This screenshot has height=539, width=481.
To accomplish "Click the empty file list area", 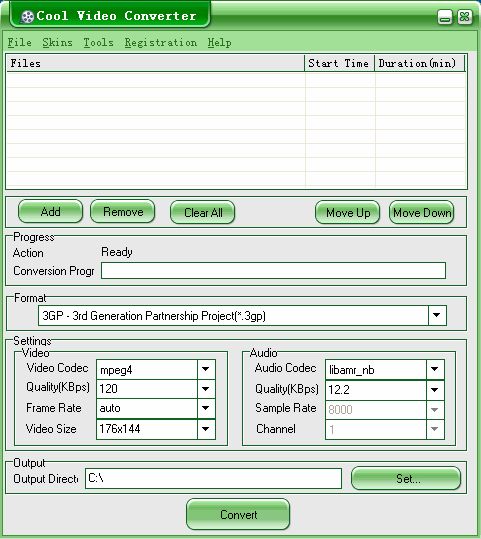I will click(237, 130).
